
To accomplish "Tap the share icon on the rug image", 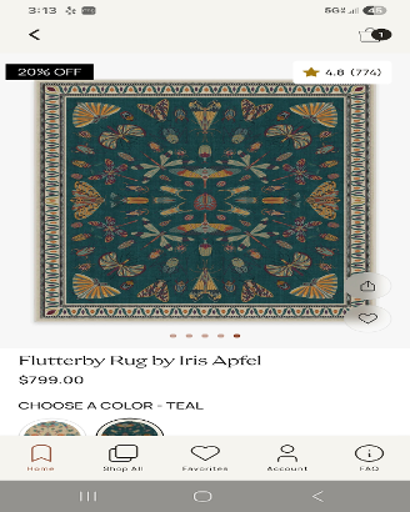I will click(368, 286).
